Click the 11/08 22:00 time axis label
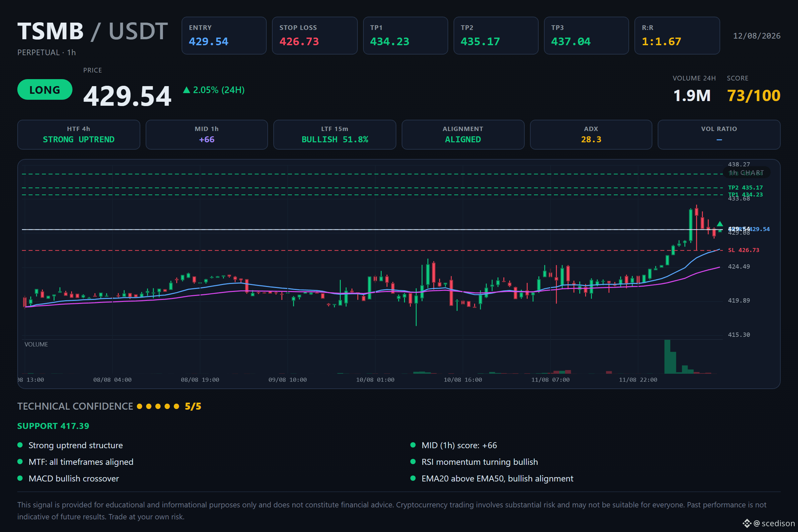The image size is (798, 532). coord(638,380)
